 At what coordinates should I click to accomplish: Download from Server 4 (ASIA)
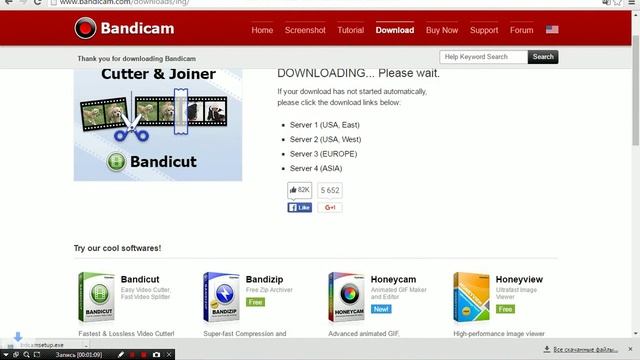(316, 168)
